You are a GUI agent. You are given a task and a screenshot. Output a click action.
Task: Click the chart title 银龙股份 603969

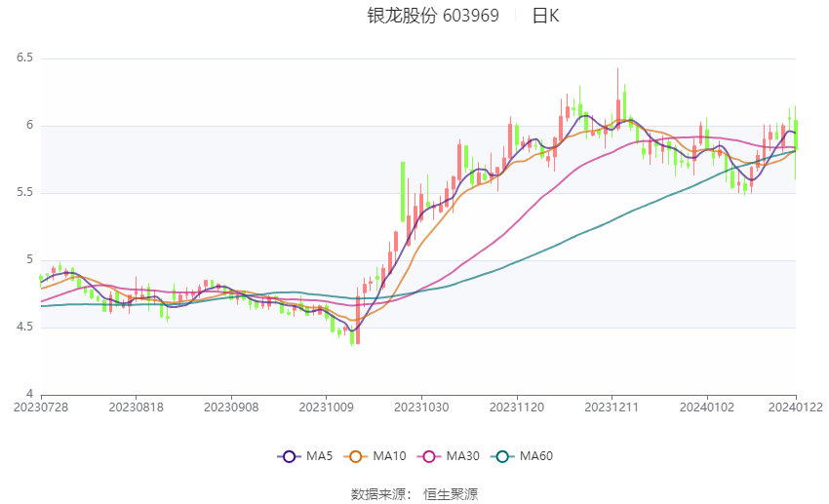click(x=433, y=16)
